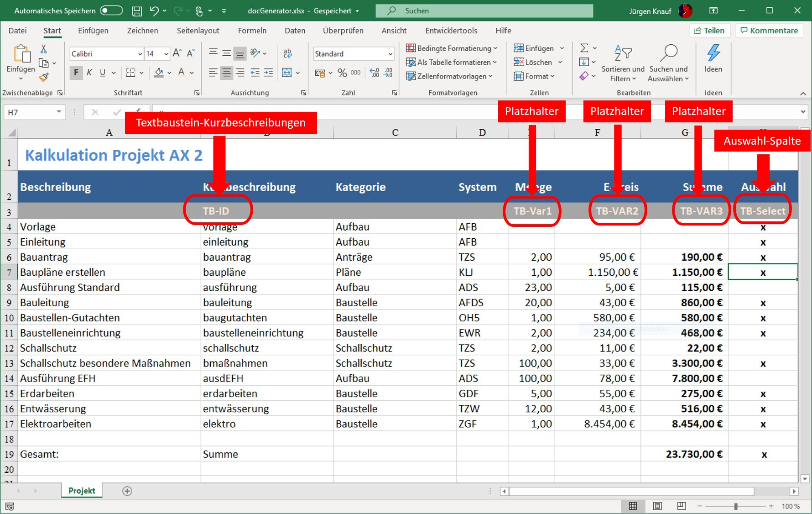
Task: Open the Entwicklertools ribbon tab
Action: [451, 31]
